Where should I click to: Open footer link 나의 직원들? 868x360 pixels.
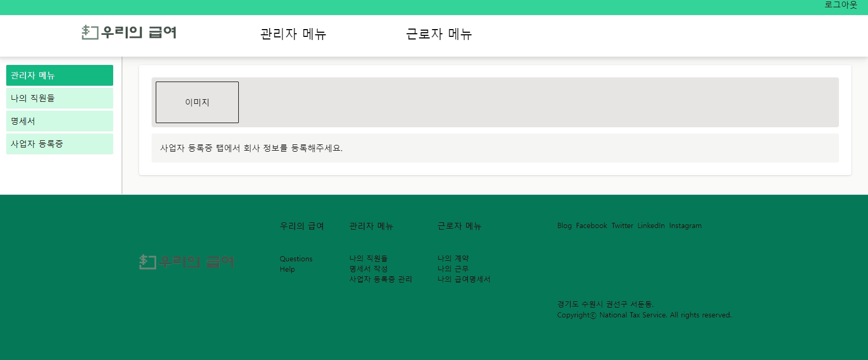click(x=369, y=258)
